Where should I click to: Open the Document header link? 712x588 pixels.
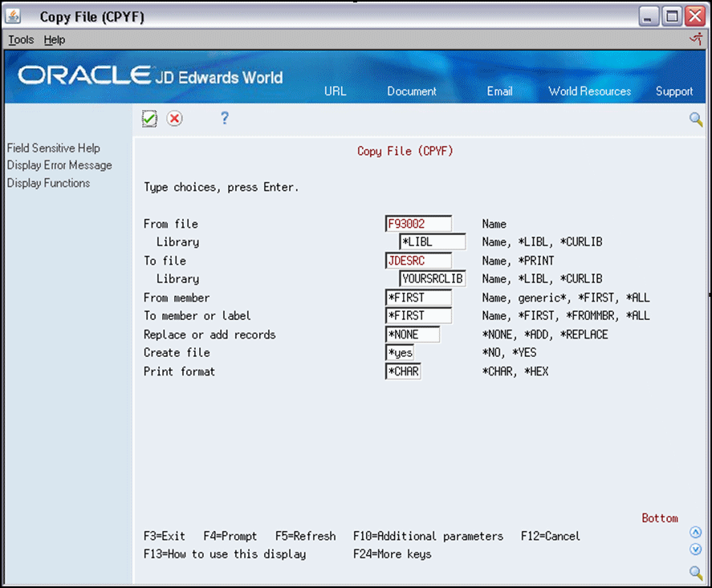click(x=412, y=91)
